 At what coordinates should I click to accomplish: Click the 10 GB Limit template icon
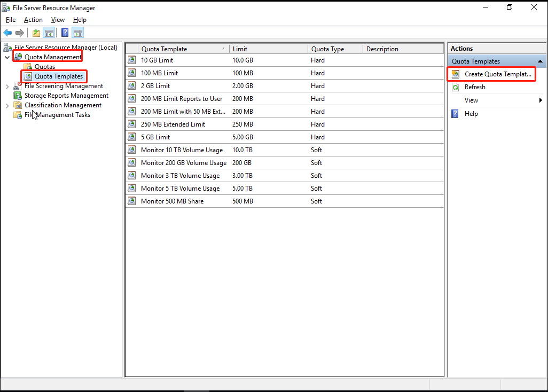132,60
